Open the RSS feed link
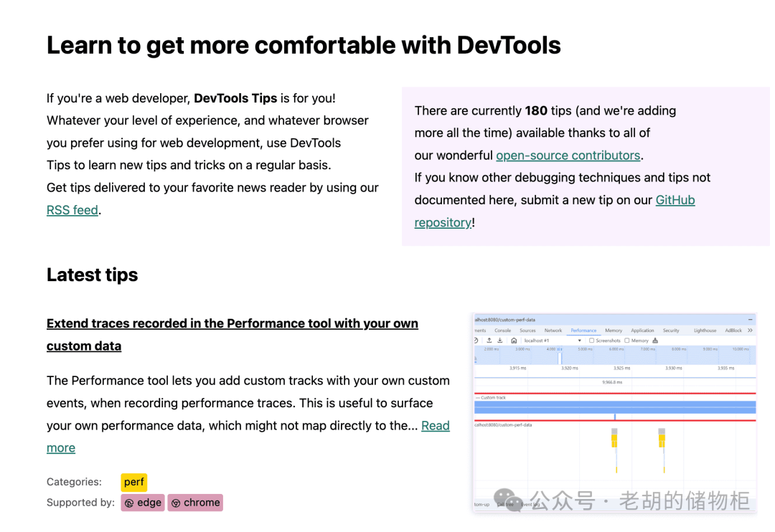The height and width of the screenshot is (532, 775). click(72, 210)
